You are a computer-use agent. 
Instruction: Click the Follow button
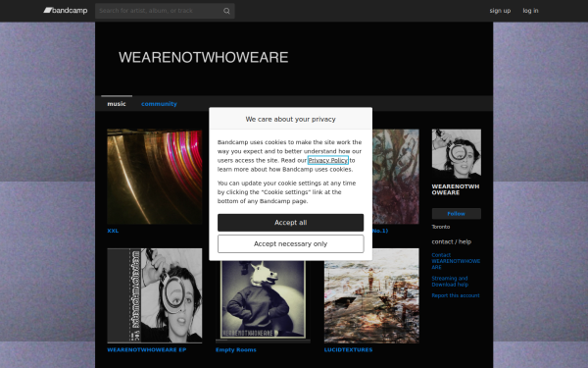point(457,214)
